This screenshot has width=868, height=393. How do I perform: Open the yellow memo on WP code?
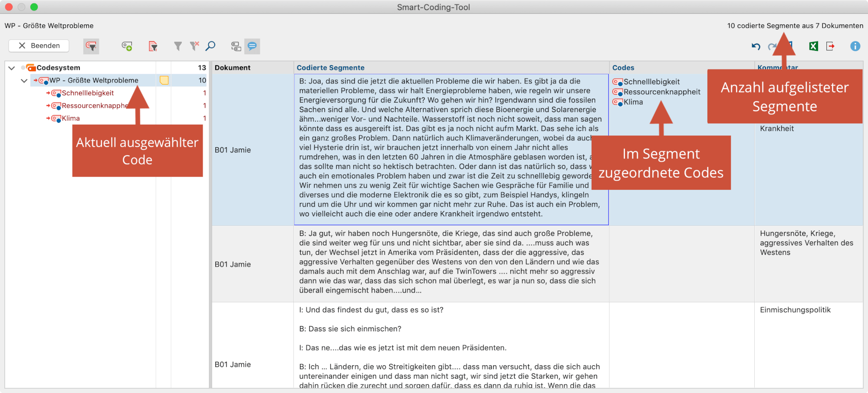[x=164, y=80]
